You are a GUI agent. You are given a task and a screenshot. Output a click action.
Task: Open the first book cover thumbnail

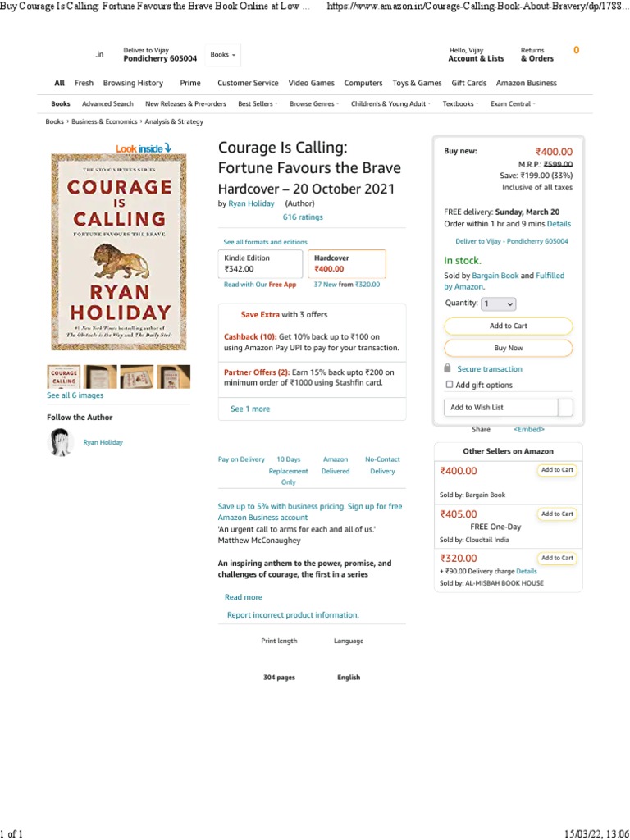(x=64, y=377)
